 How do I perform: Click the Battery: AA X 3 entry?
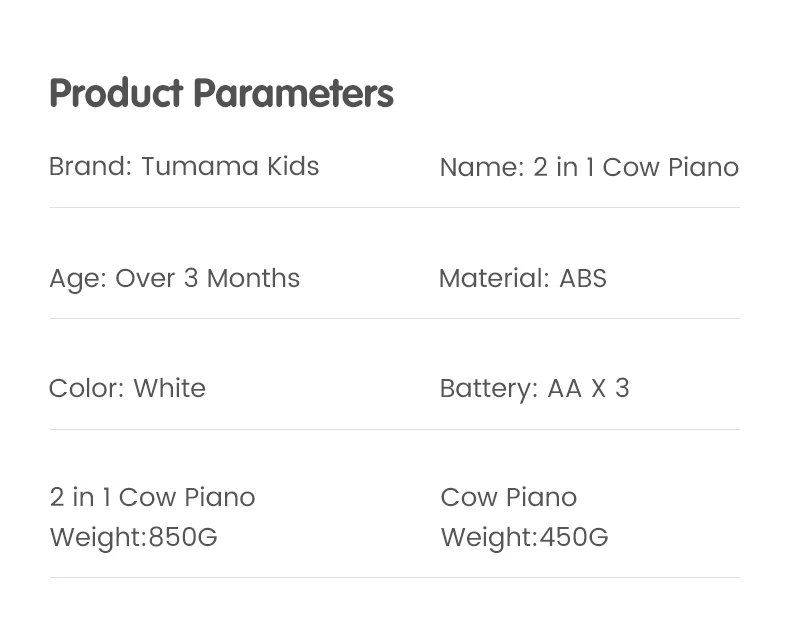pos(534,389)
